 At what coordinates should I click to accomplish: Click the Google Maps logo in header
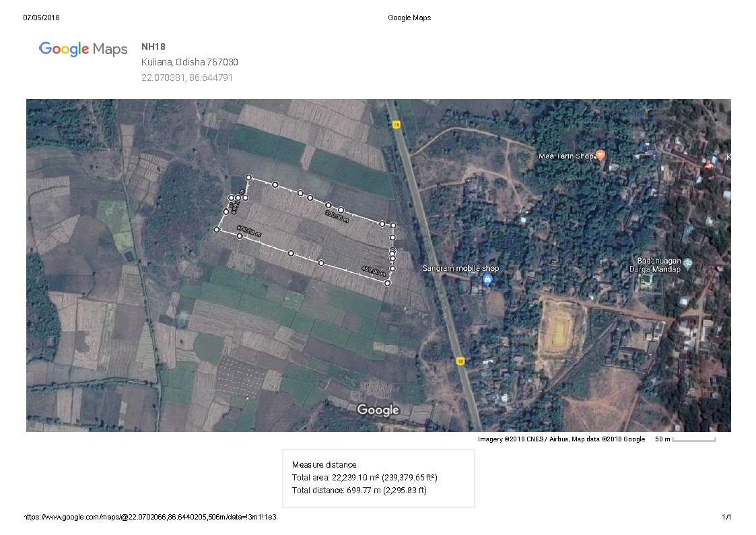point(83,49)
